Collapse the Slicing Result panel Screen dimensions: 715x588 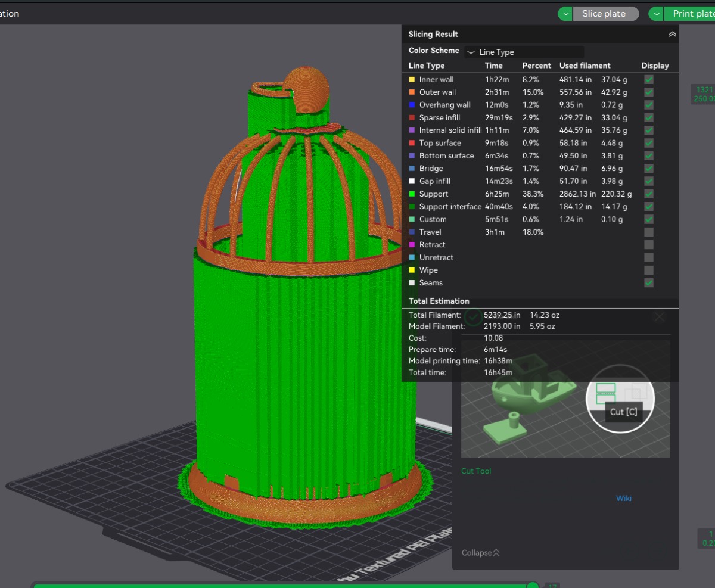(x=672, y=35)
